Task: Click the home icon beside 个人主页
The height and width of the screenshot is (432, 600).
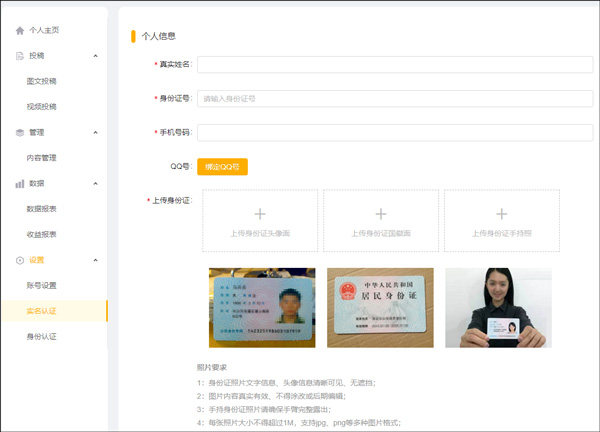Action: click(x=20, y=31)
